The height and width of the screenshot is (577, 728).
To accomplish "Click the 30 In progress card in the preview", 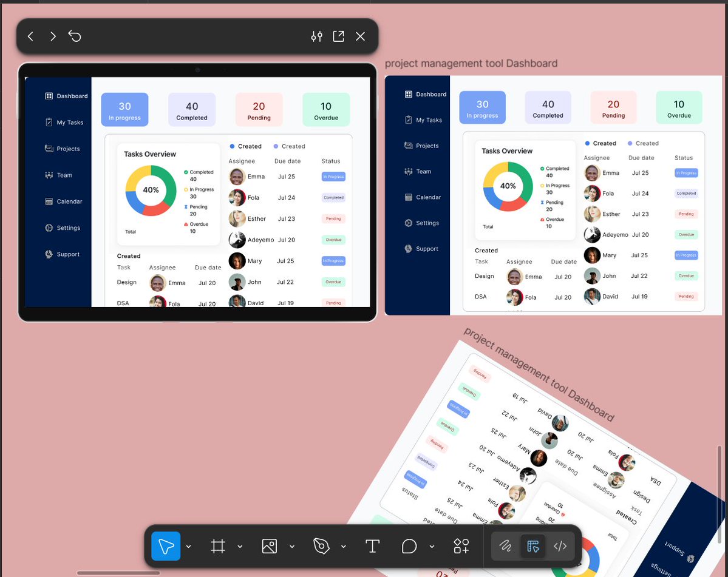I will click(124, 109).
